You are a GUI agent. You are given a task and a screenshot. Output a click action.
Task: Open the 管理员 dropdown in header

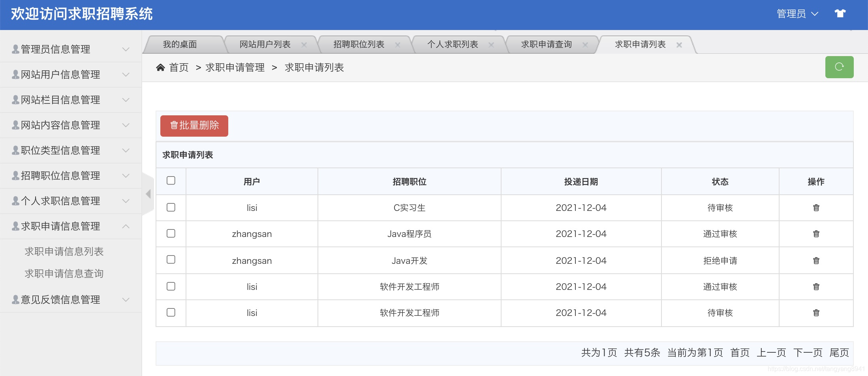click(x=797, y=14)
